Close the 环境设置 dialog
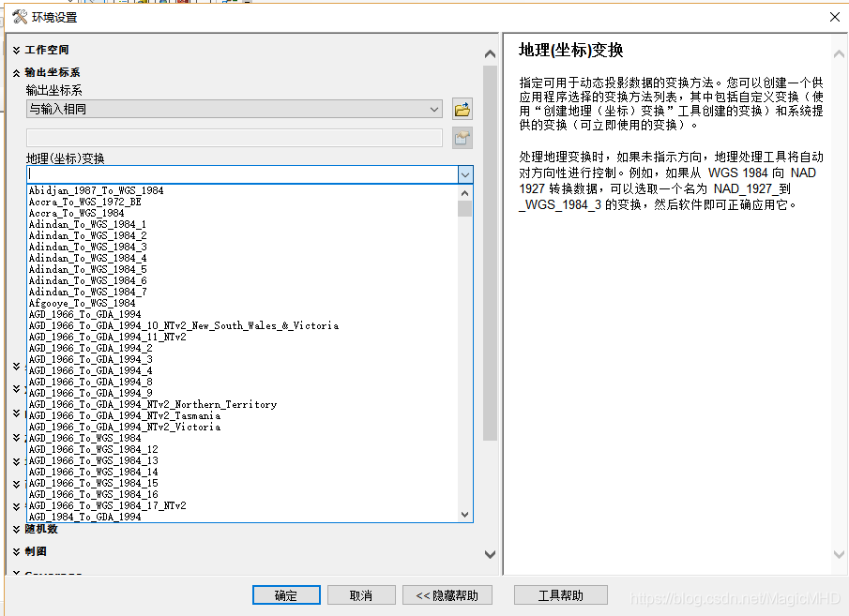849x616 pixels. click(834, 17)
